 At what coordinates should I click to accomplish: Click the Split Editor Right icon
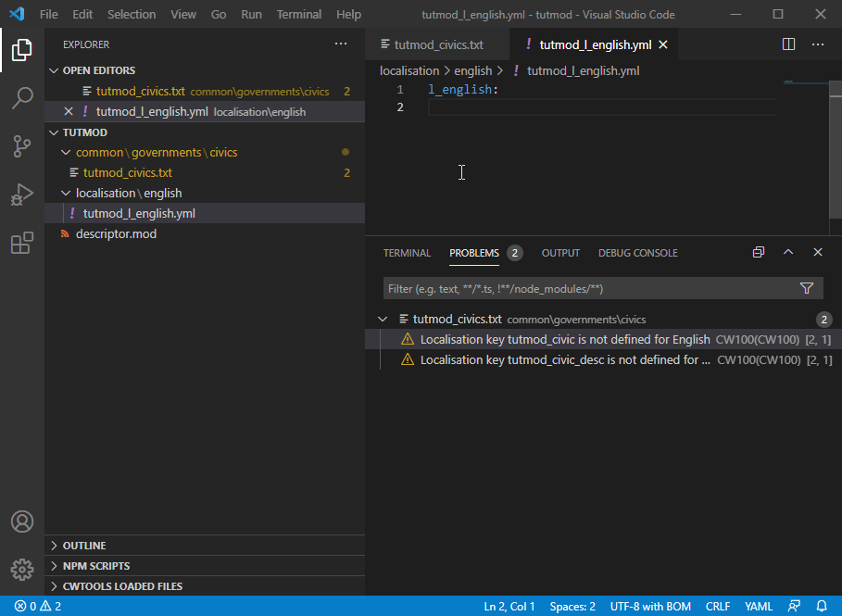coord(788,44)
